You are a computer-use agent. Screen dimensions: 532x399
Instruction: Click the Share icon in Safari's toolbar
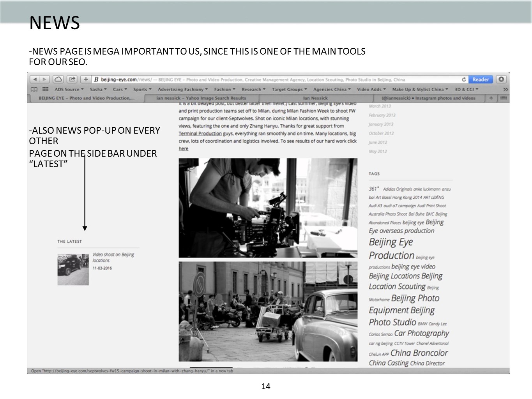[x=72, y=79]
